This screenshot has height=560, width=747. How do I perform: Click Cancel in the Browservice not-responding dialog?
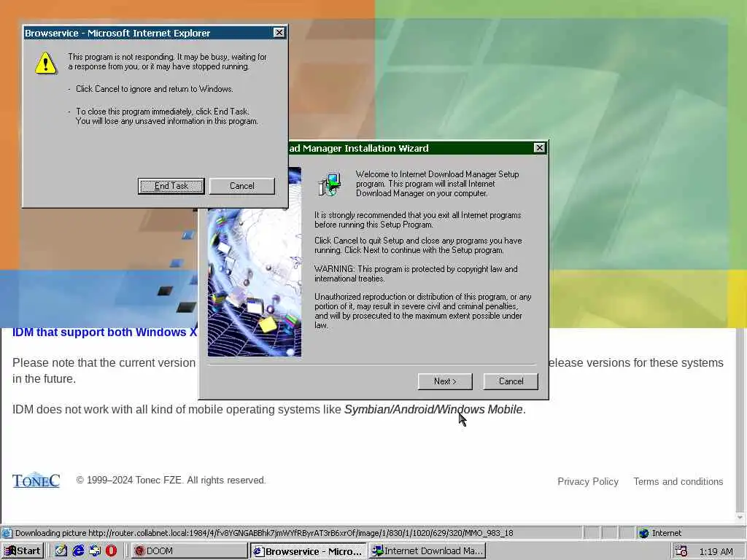[x=242, y=186]
